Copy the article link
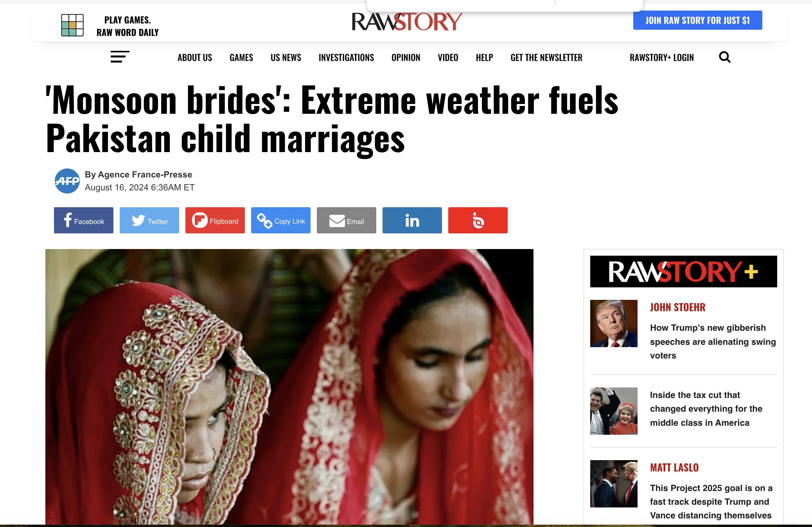Viewport: 812px width, 527px height. (x=281, y=220)
